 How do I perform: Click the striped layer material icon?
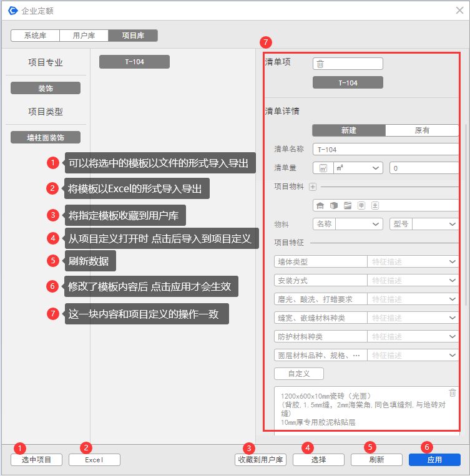[x=348, y=205]
